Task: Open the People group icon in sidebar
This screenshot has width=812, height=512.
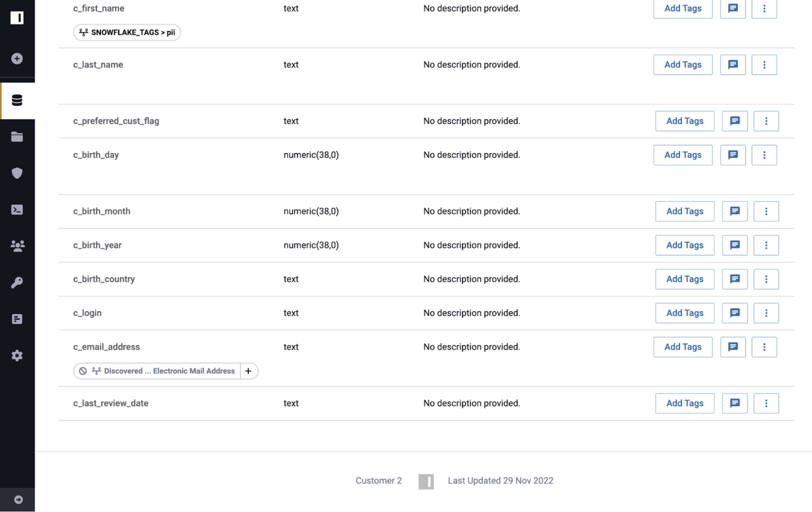Action: coord(17,246)
